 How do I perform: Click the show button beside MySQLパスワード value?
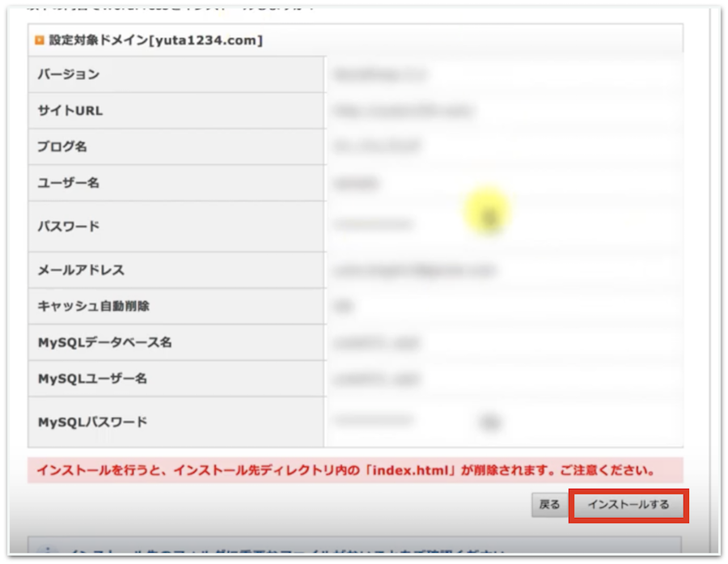[488, 421]
